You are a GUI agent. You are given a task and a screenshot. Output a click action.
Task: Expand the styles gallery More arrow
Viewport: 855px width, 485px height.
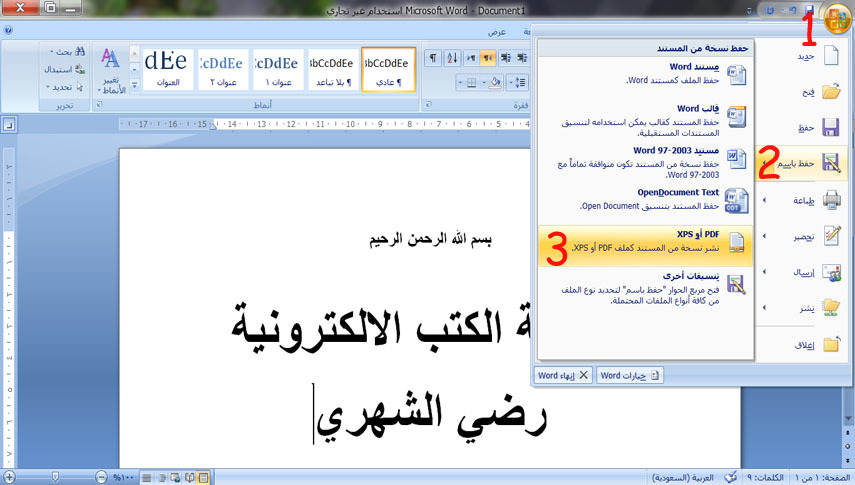pos(134,85)
